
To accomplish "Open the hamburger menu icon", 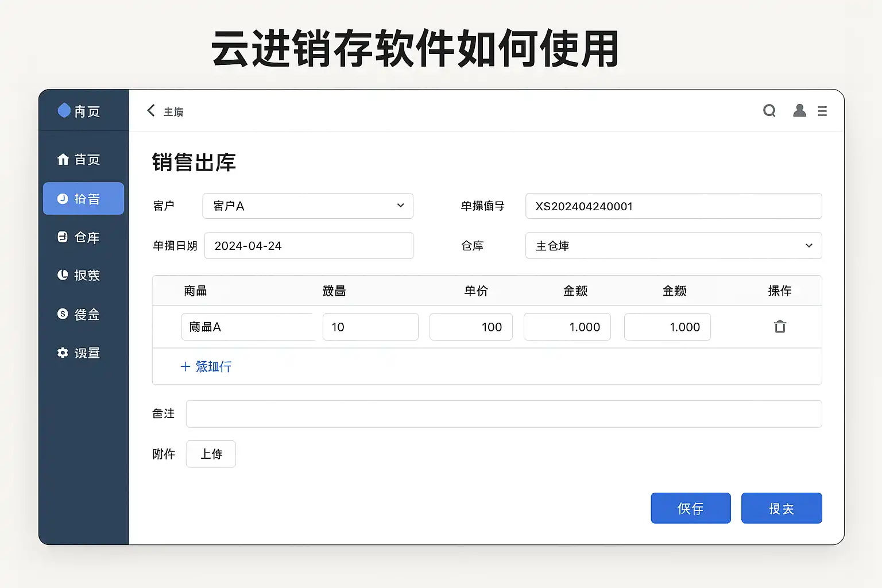I will [822, 111].
